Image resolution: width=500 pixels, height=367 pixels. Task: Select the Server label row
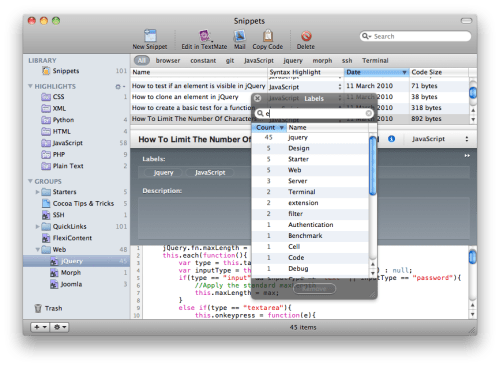click(x=310, y=181)
